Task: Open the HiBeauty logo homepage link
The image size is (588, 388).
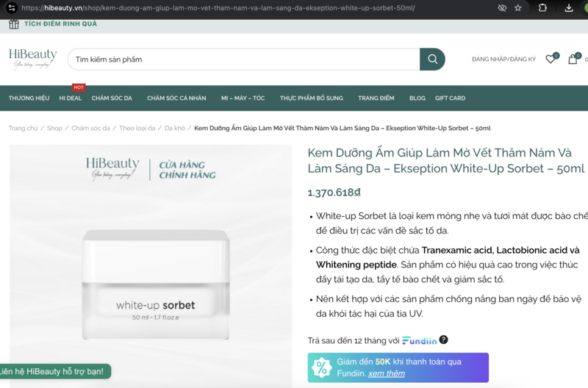Action: pyautogui.click(x=33, y=59)
